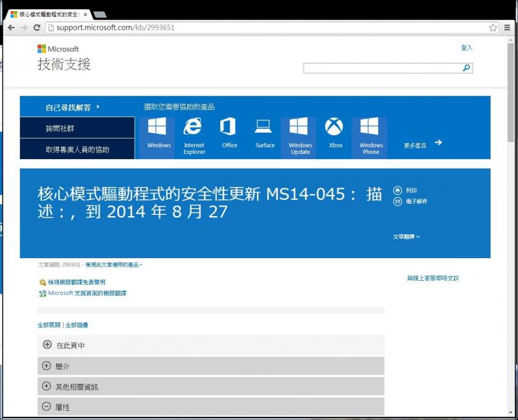518x420 pixels.
Task: Click the machine translation disclaimer icon
Action: tap(43, 282)
